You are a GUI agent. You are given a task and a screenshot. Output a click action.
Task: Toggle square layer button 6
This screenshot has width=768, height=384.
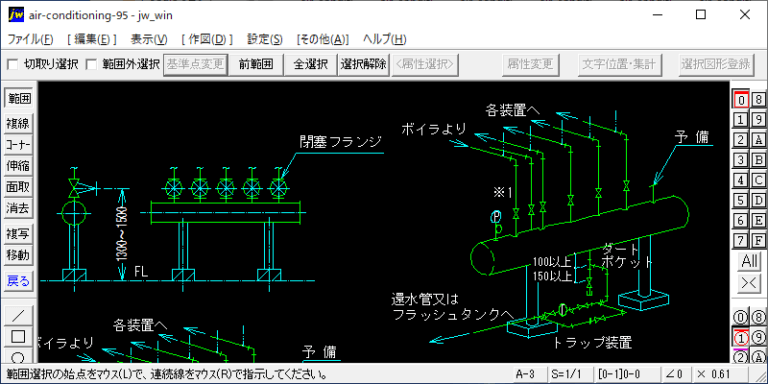pos(741,220)
